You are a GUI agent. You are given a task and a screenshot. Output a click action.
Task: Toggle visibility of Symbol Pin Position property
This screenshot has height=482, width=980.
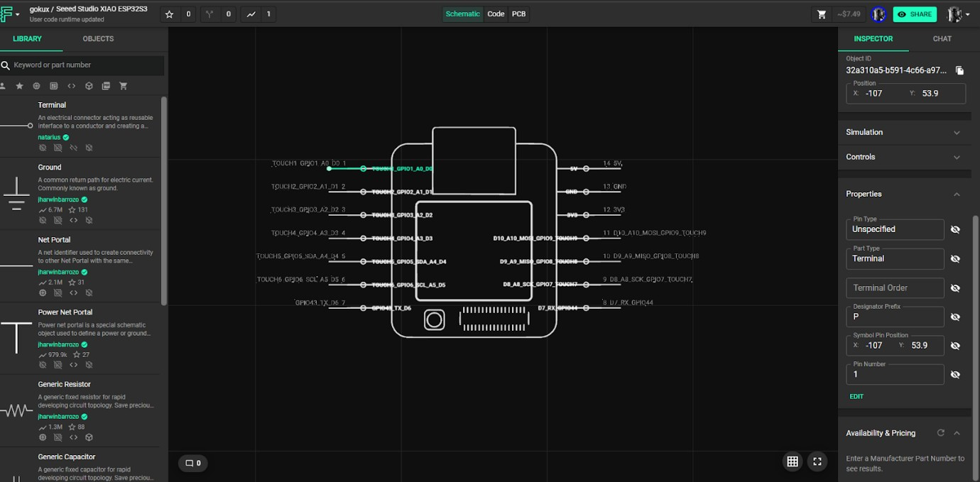click(955, 346)
